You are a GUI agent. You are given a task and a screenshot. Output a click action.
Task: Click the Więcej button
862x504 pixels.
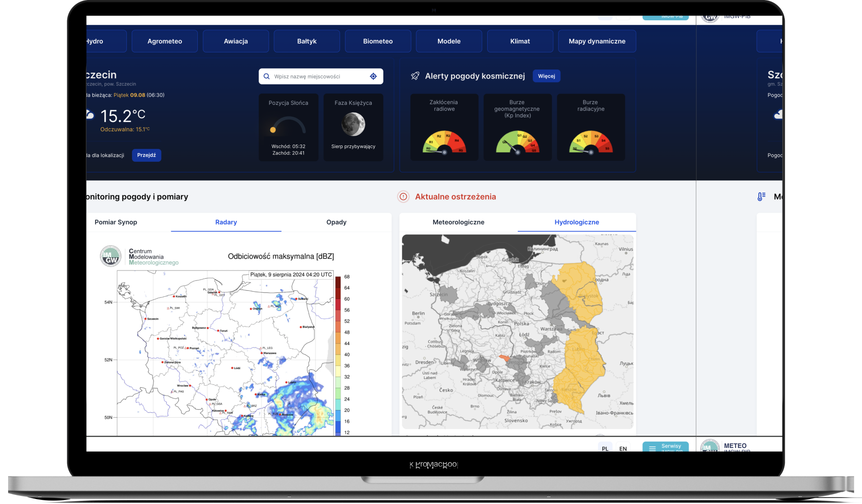coord(546,76)
